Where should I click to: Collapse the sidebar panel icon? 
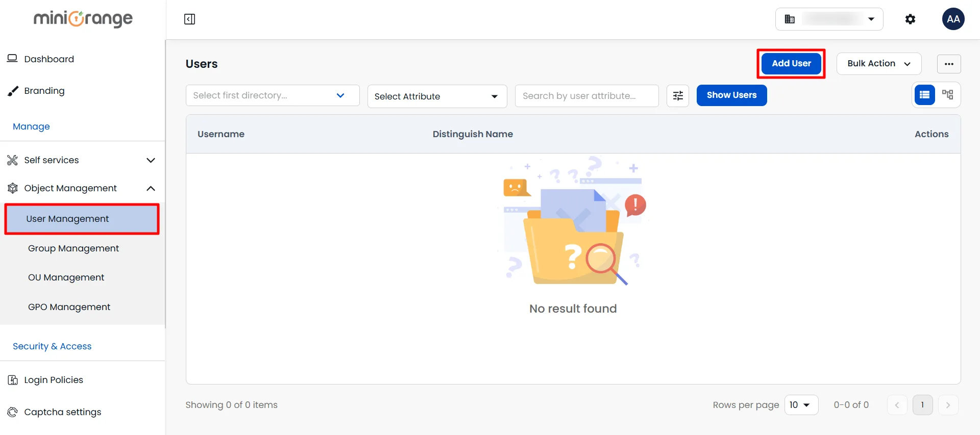click(x=189, y=19)
